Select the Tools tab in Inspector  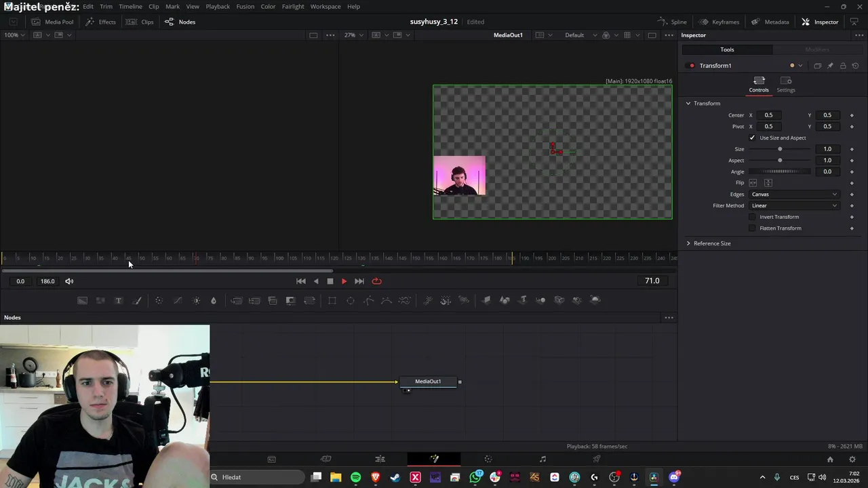[x=727, y=49]
